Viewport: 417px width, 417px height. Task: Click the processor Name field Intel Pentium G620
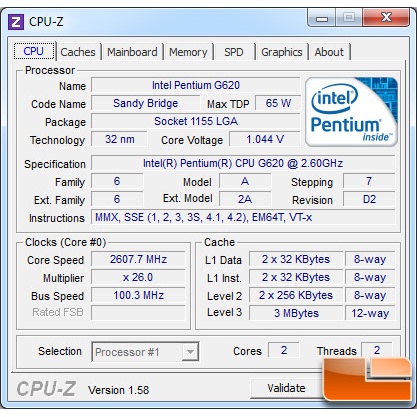[x=196, y=85]
